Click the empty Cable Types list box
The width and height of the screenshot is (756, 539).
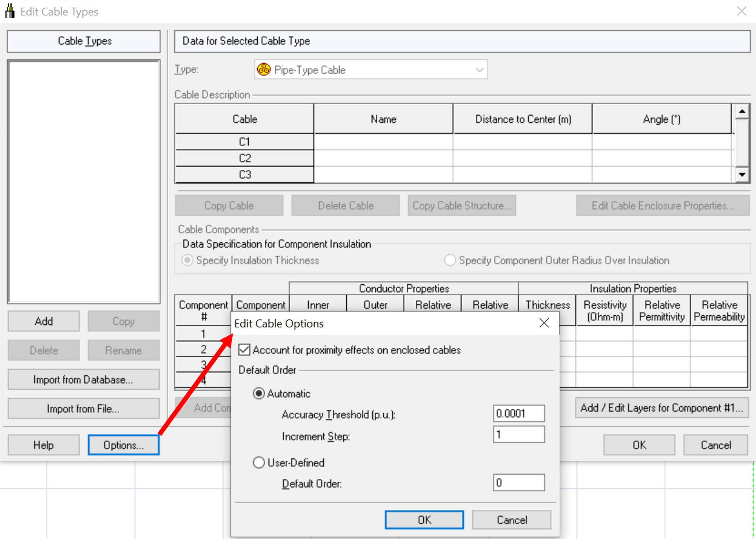84,182
